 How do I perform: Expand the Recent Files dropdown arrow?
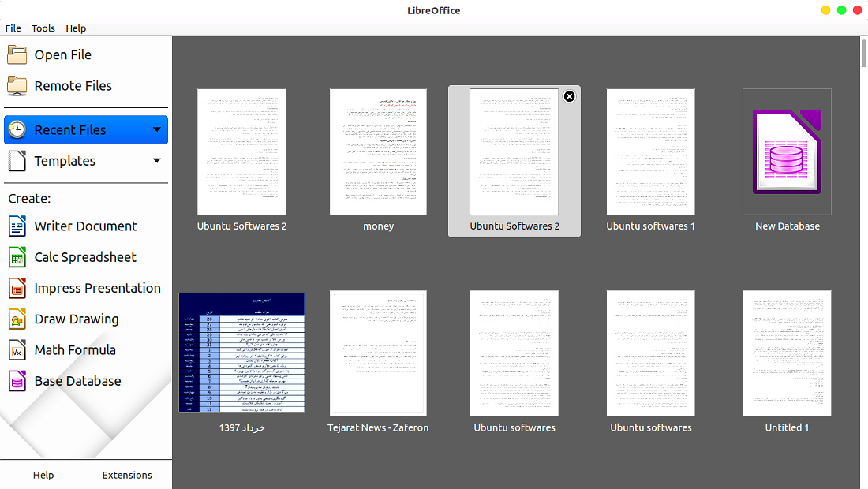pos(157,129)
